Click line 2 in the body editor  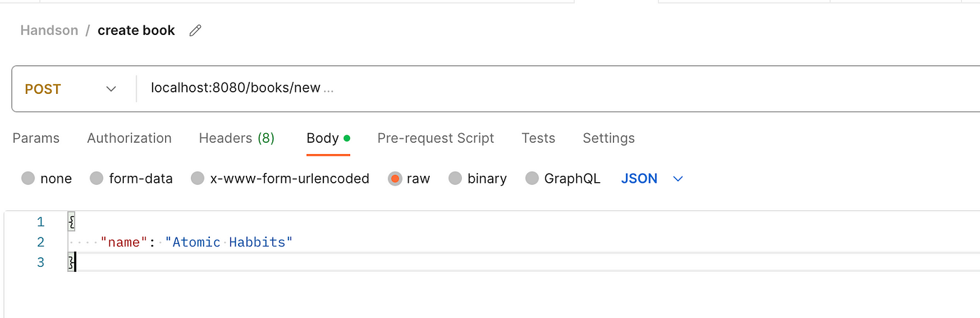(490, 242)
